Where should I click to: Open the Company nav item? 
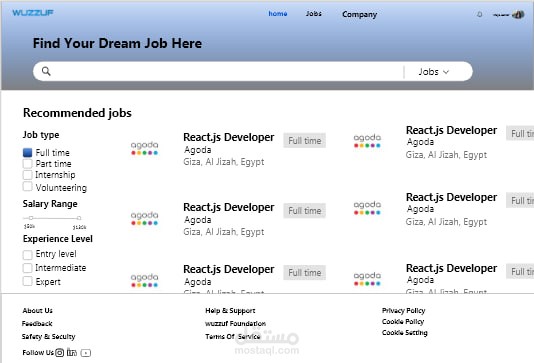[360, 14]
